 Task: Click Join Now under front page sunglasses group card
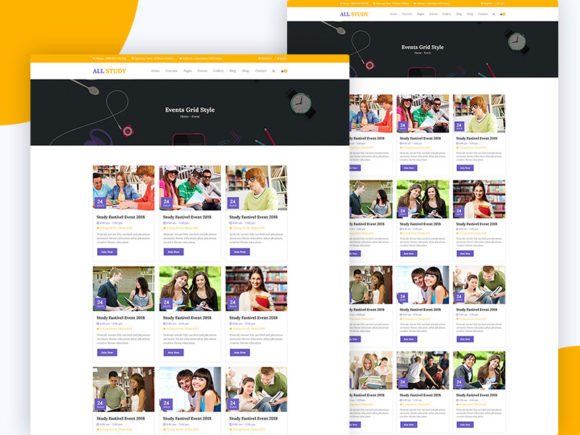(173, 252)
